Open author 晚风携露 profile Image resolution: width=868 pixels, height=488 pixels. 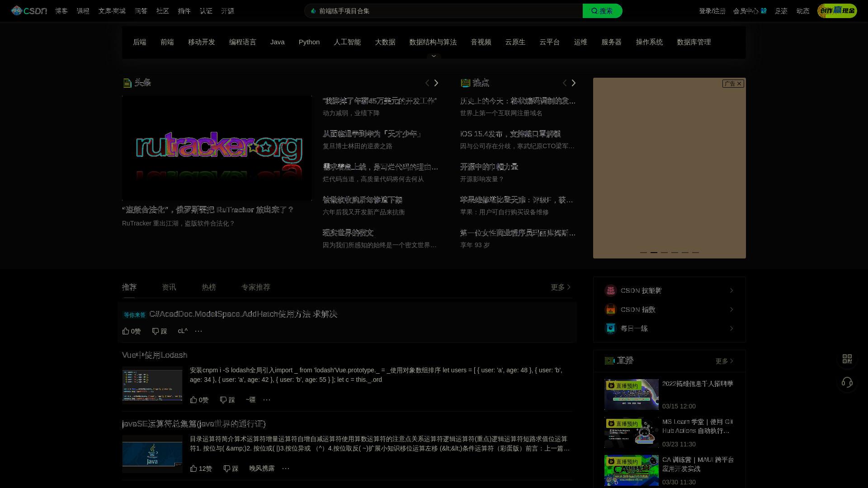pyautogui.click(x=262, y=469)
